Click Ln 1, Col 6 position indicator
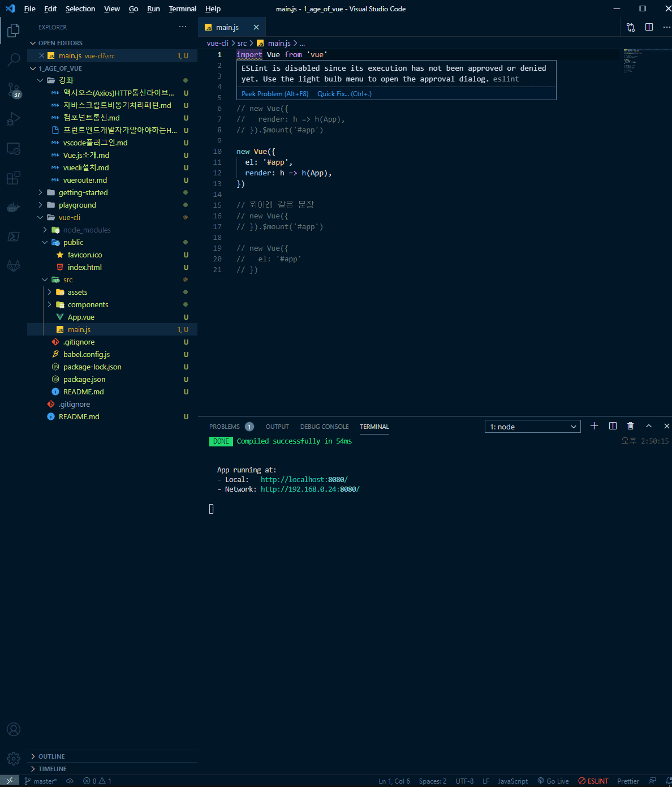This screenshot has width=672, height=787. [394, 781]
